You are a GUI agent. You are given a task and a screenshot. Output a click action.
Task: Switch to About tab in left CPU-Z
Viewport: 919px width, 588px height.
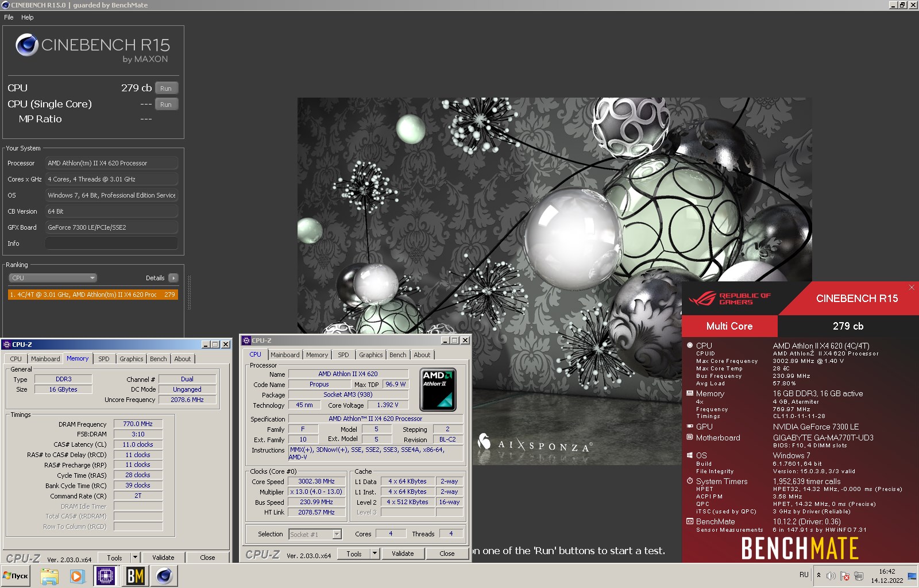183,359
